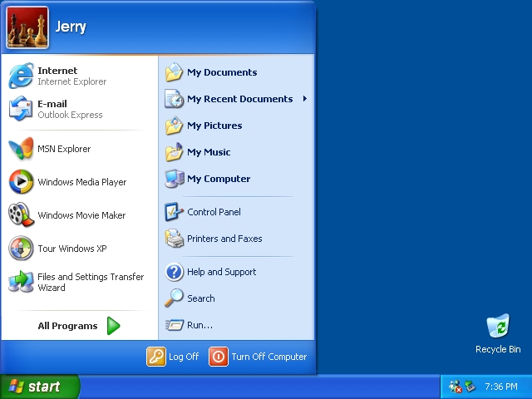This screenshot has height=399, width=532.
Task: Open the Printers and Faxes icon
Action: [x=174, y=239]
